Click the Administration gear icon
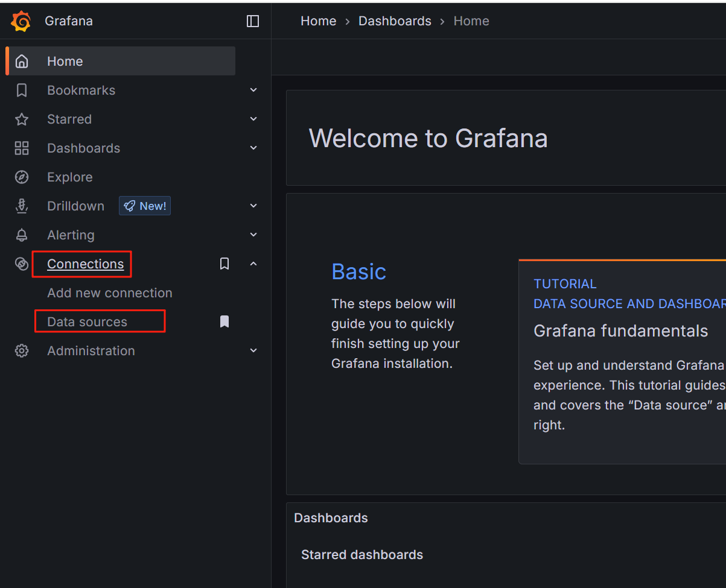The width and height of the screenshot is (726, 588). (22, 351)
